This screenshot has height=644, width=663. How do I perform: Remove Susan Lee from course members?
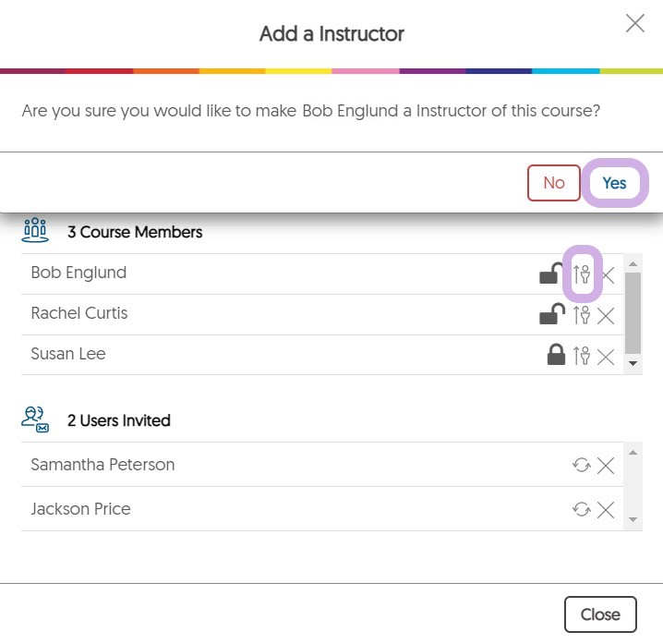(x=606, y=355)
